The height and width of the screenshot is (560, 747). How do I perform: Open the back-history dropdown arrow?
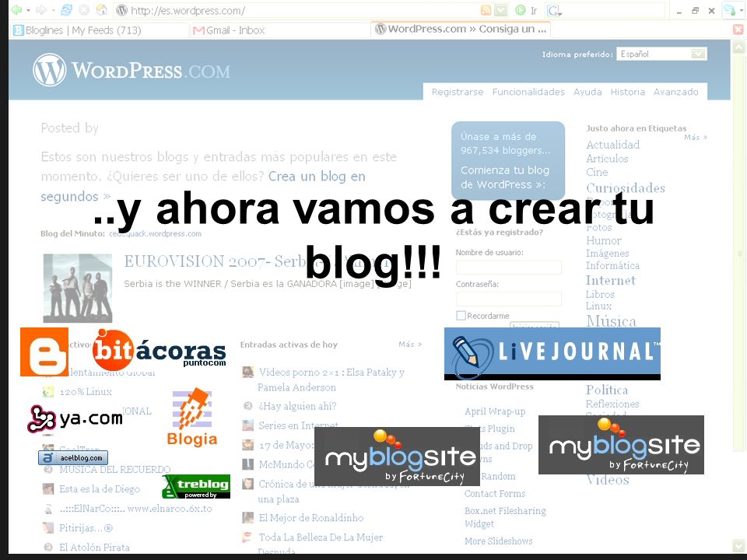click(x=29, y=10)
